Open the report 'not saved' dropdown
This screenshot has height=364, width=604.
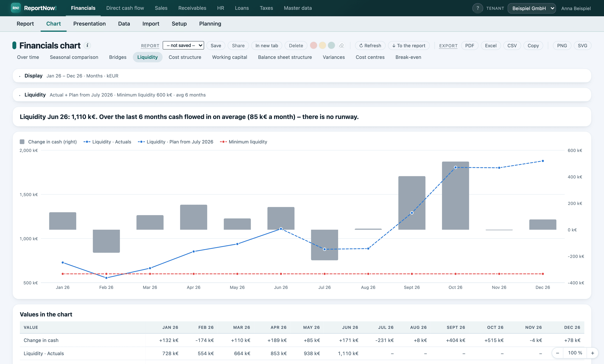click(x=183, y=45)
